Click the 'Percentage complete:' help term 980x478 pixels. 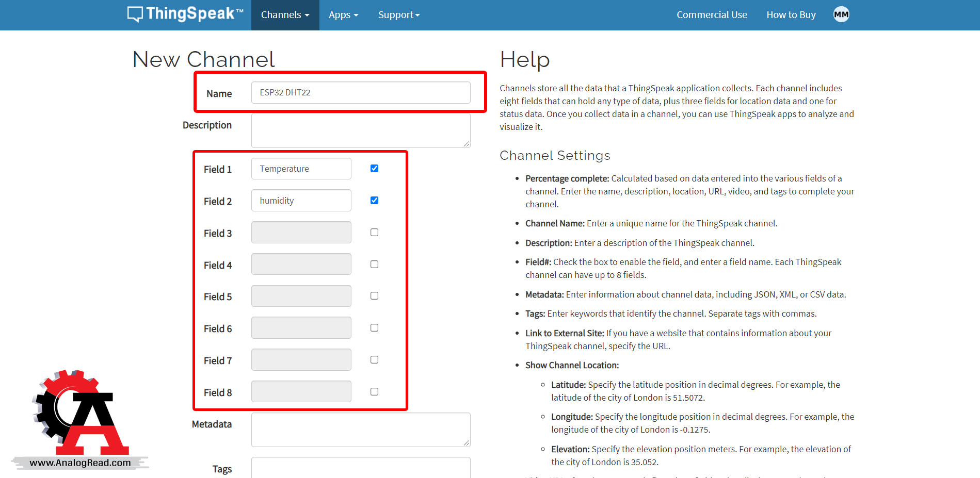coord(567,178)
